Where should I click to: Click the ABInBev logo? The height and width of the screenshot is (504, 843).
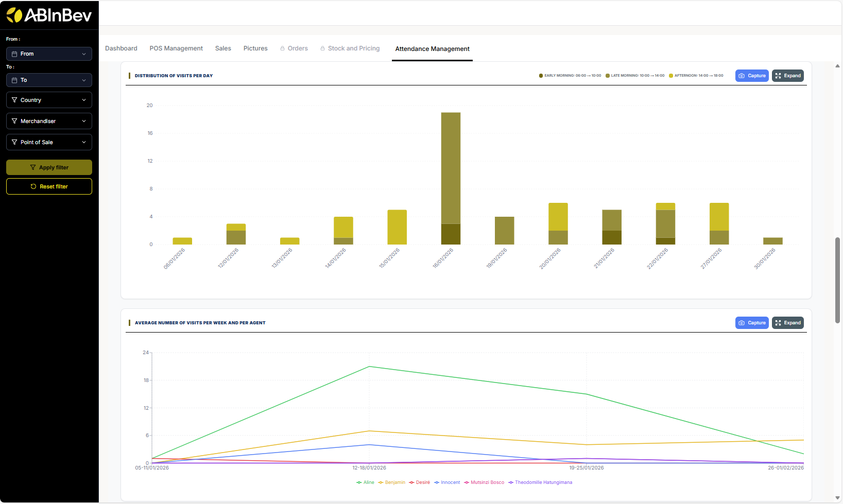click(49, 15)
